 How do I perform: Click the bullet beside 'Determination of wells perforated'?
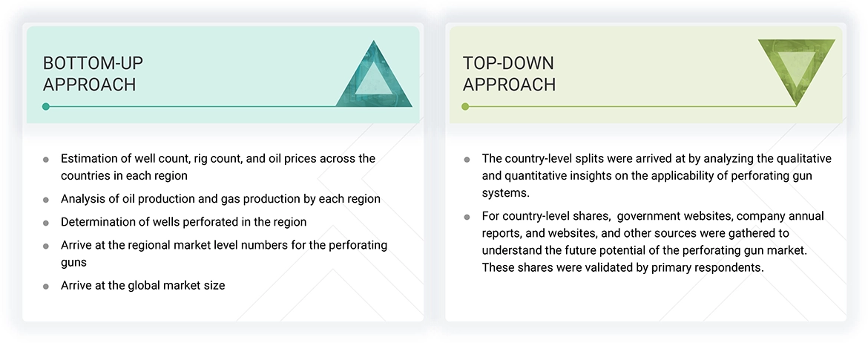[46, 223]
